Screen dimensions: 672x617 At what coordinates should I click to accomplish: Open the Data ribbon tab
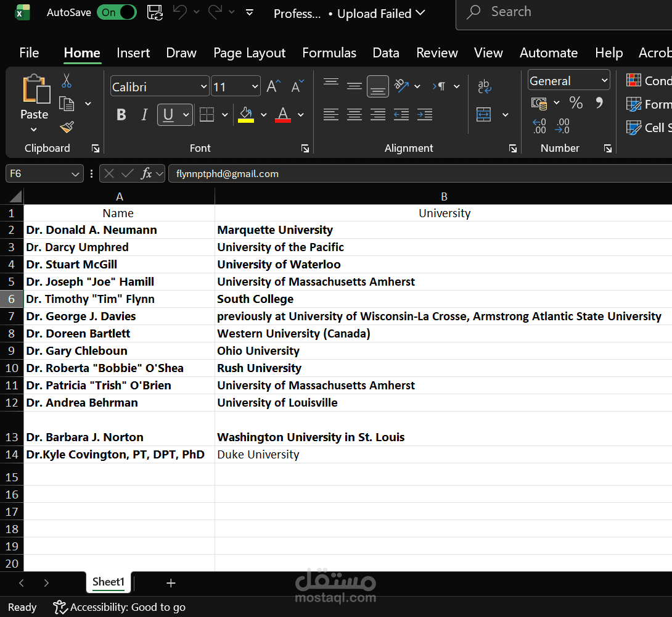385,53
